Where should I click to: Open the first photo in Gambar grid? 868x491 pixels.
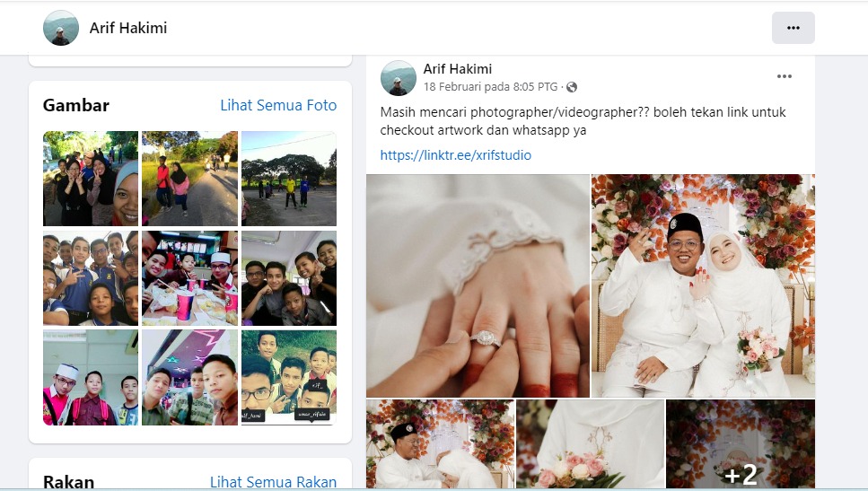(x=91, y=178)
